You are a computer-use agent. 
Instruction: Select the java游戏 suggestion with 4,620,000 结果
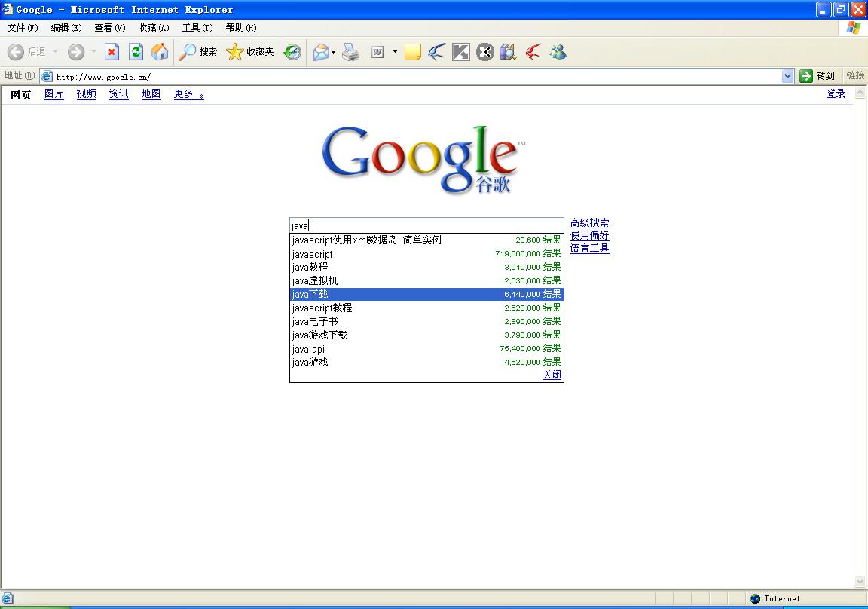pyautogui.click(x=426, y=362)
